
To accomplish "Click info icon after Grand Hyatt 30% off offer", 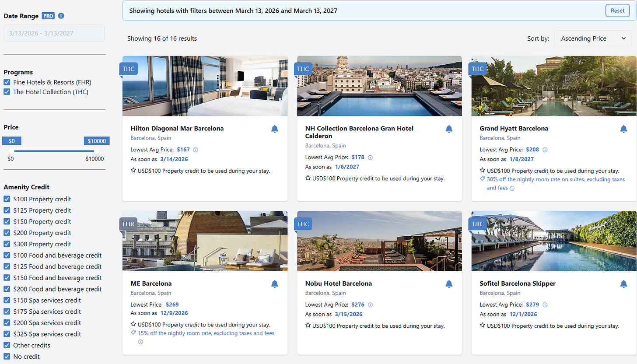I will [x=512, y=188].
